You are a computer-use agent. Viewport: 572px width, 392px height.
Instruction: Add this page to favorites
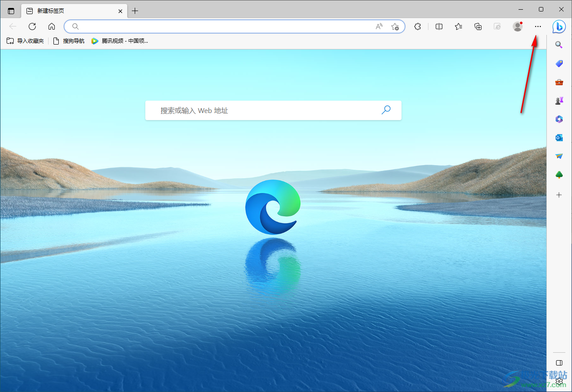pos(395,26)
